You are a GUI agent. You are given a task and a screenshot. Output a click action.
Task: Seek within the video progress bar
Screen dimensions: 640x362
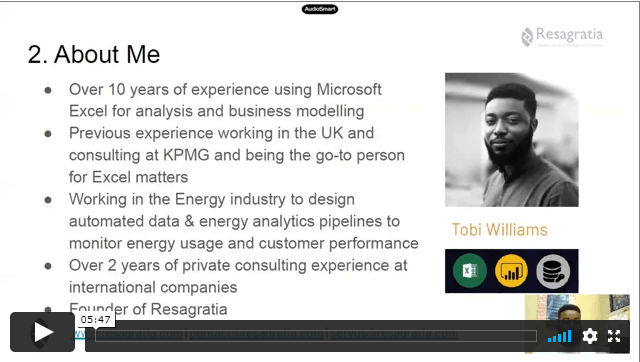[316, 336]
